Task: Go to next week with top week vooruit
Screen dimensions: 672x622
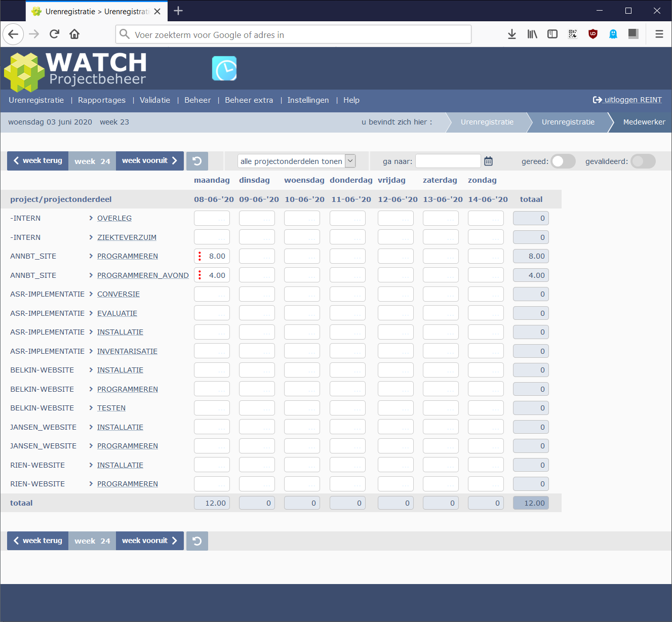Action: 150,161
